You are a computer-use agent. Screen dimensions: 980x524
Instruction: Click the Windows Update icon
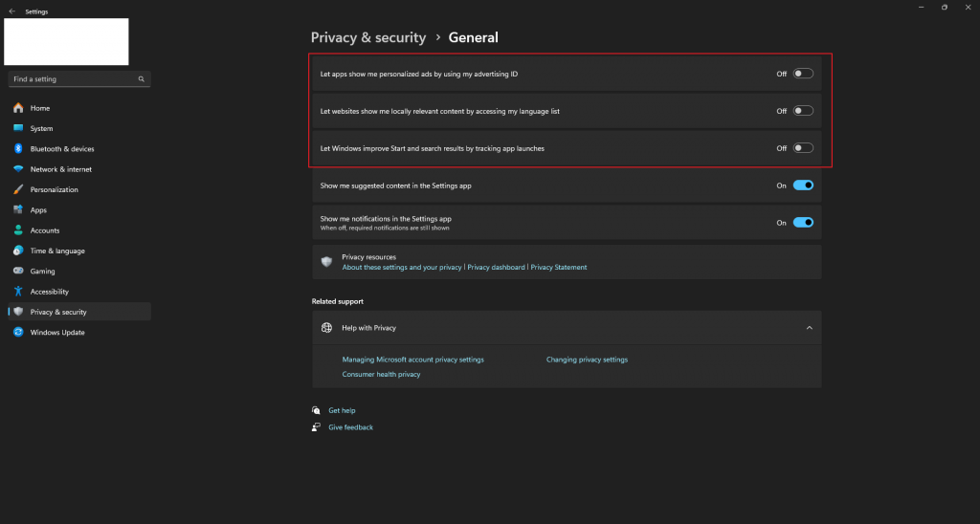(x=18, y=333)
